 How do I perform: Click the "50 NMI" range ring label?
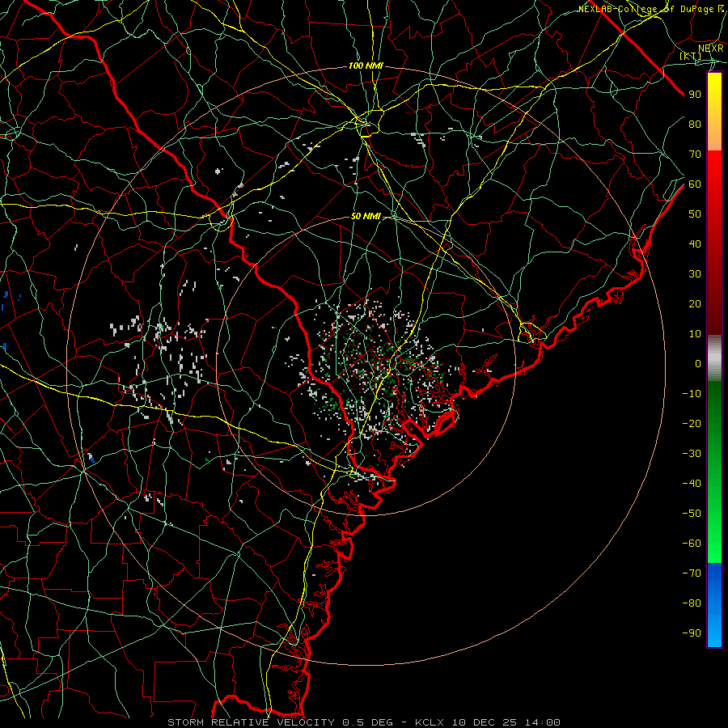[x=366, y=216]
